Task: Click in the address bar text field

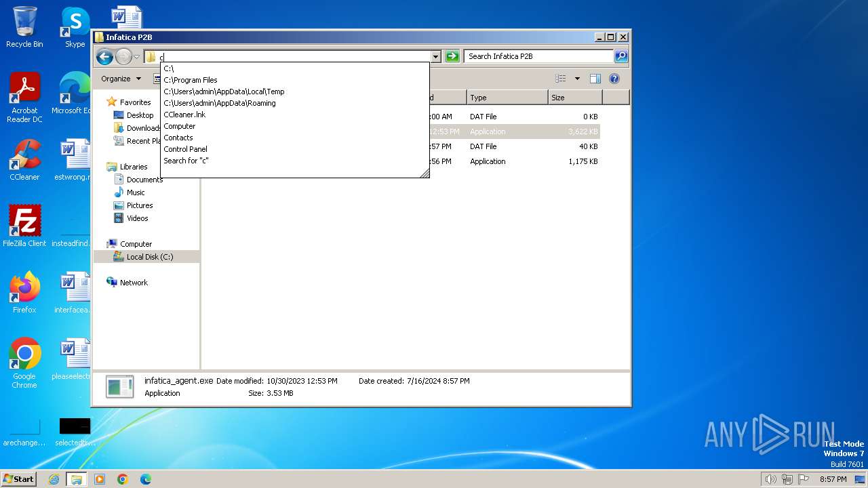Action: (295, 57)
